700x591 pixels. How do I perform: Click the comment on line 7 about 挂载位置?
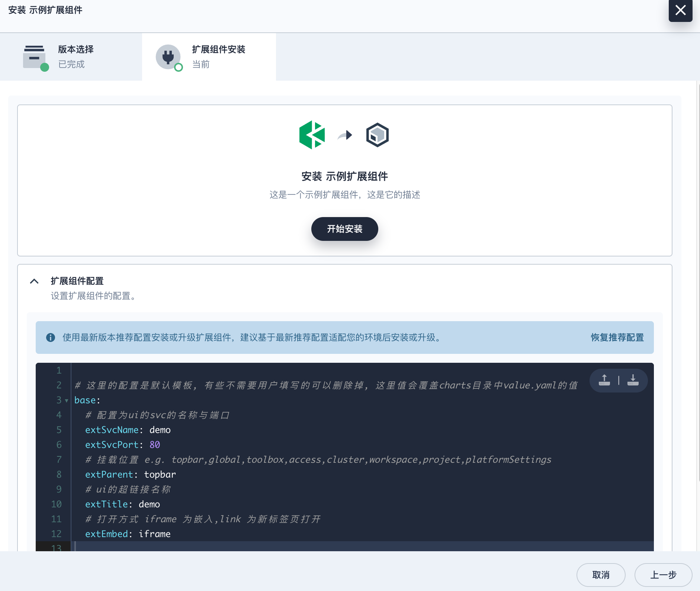pyautogui.click(x=318, y=460)
